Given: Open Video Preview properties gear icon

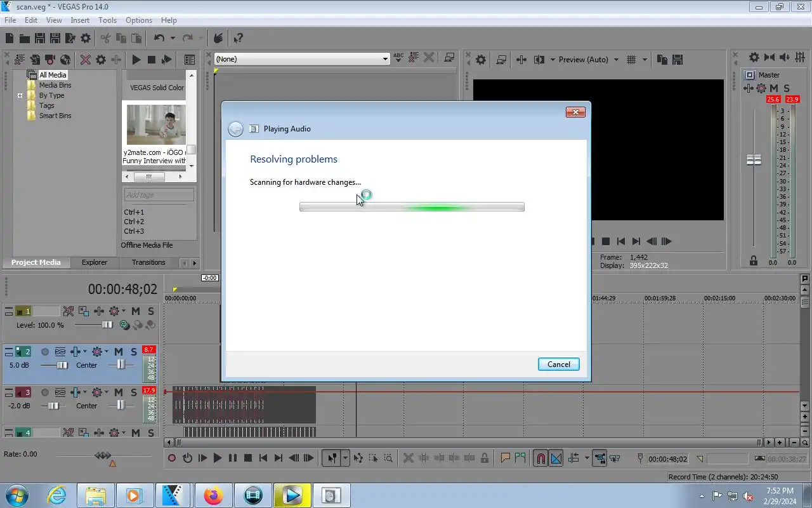Looking at the screenshot, I should click(x=481, y=59).
